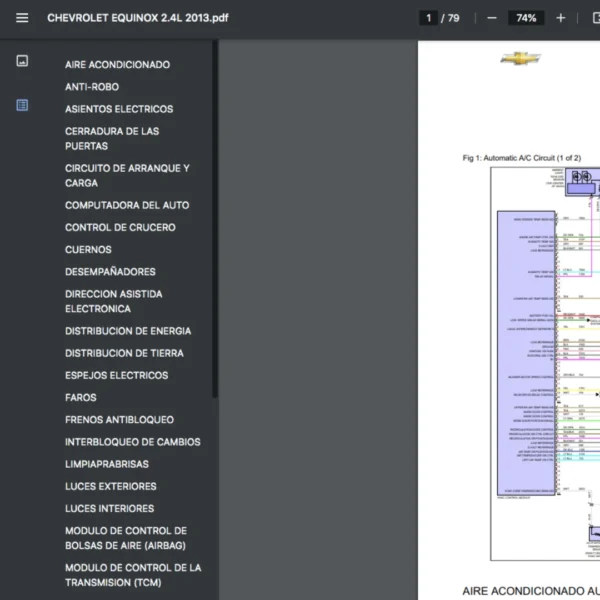Open the DESEMPAÑADORES bookmark

110,272
